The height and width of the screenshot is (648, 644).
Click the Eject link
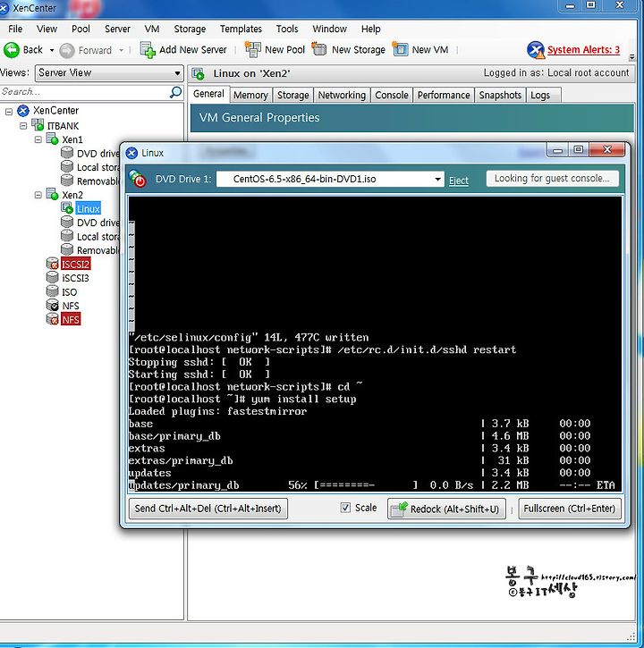(459, 181)
